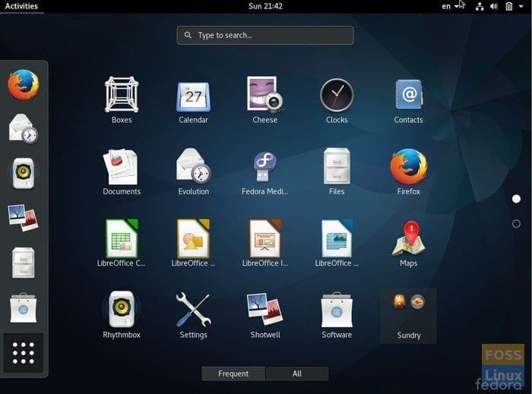Screen dimensions: 532x394
Task: Click Evolution mail icon in dash
Action: pyautogui.click(x=24, y=129)
